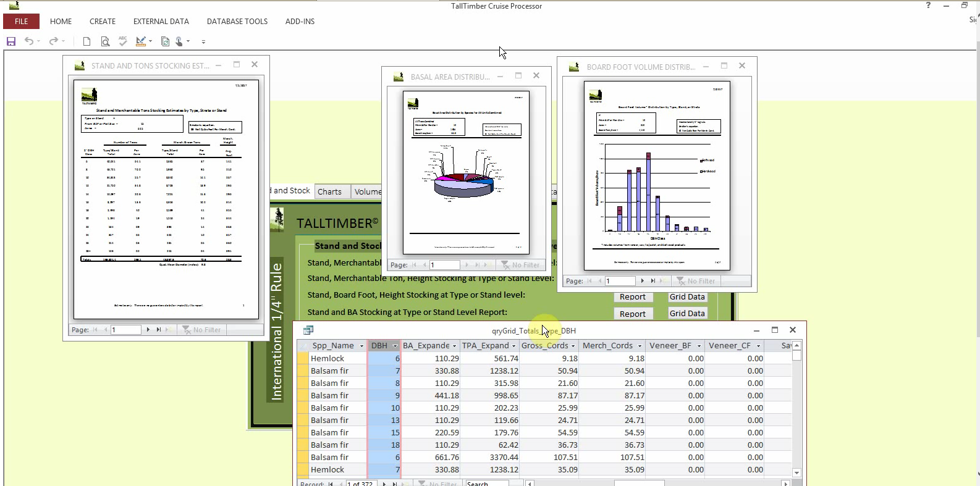Image resolution: width=980 pixels, height=486 pixels.
Task: Click Grid Data for Board Foot Height Stocking
Action: coord(687,296)
